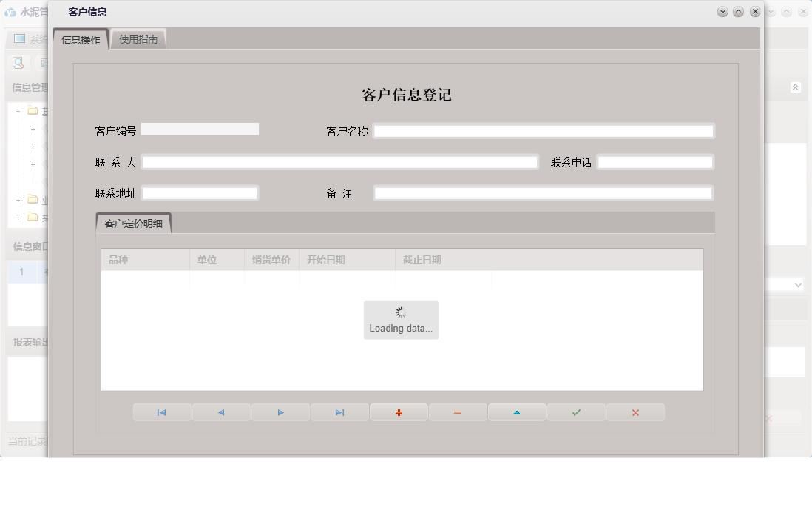
Task: Switch to the 使用指南 tab
Action: pyautogui.click(x=138, y=38)
